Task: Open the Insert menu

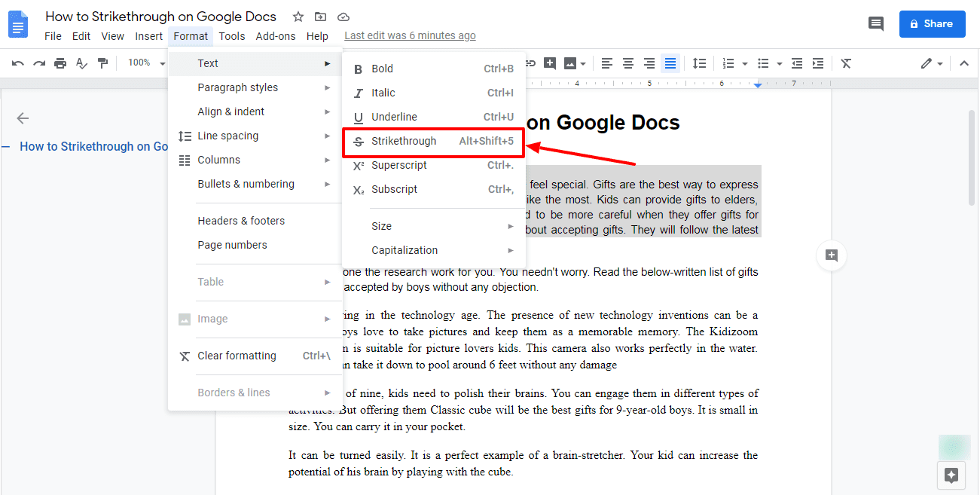Action: [x=149, y=36]
